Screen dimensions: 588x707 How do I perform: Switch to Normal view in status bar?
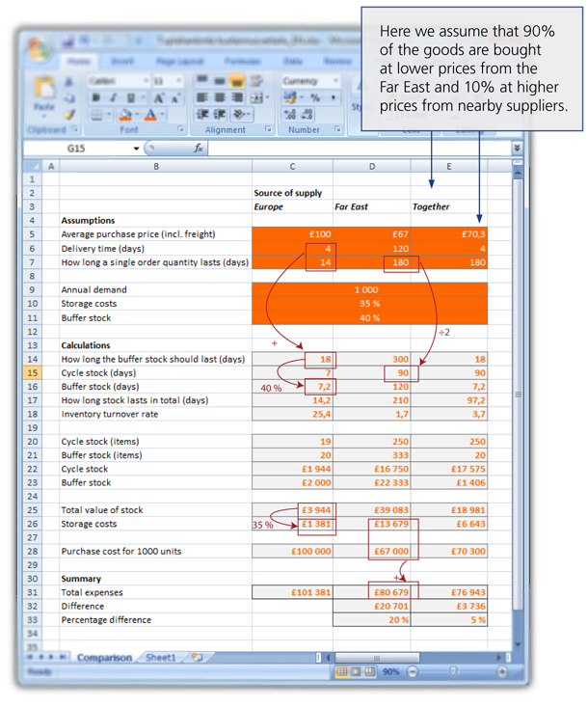tap(341, 672)
